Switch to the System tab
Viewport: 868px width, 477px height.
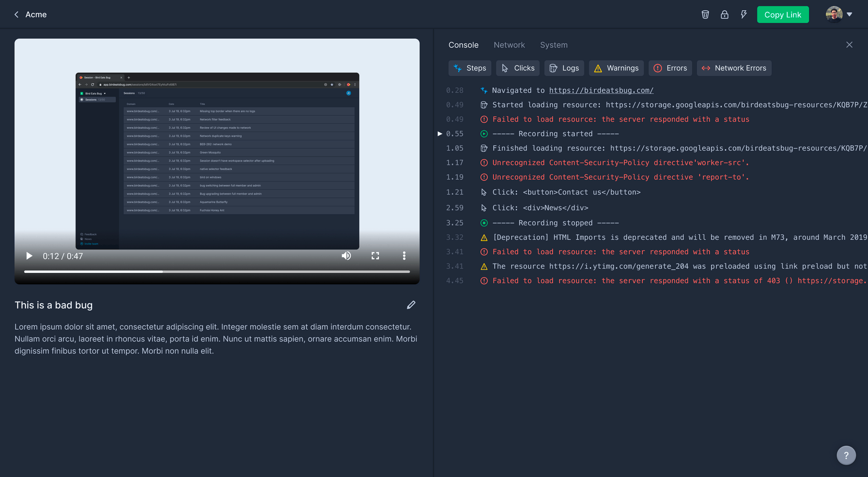(x=554, y=45)
